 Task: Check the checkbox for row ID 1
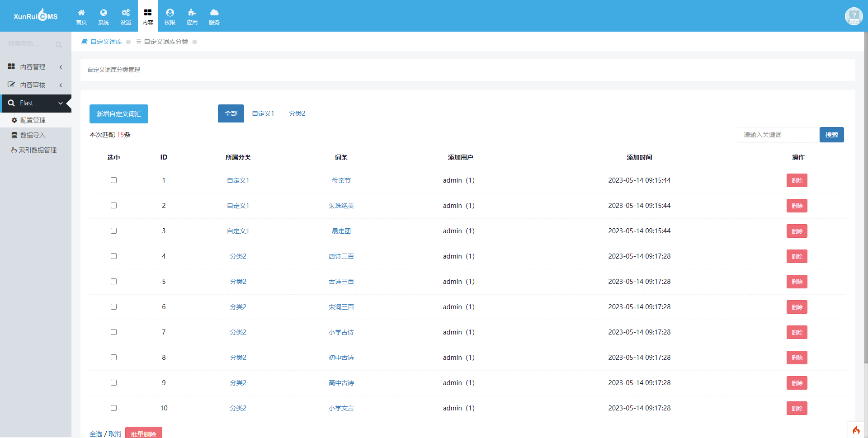113,180
